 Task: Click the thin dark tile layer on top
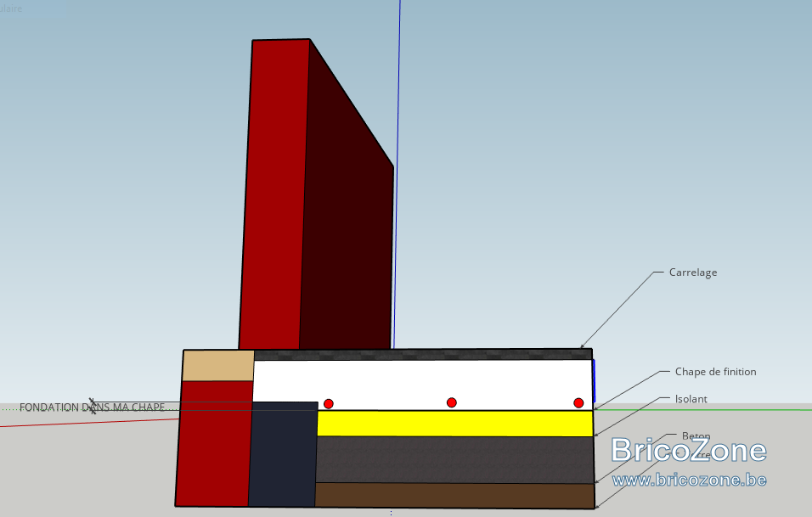coord(423,355)
